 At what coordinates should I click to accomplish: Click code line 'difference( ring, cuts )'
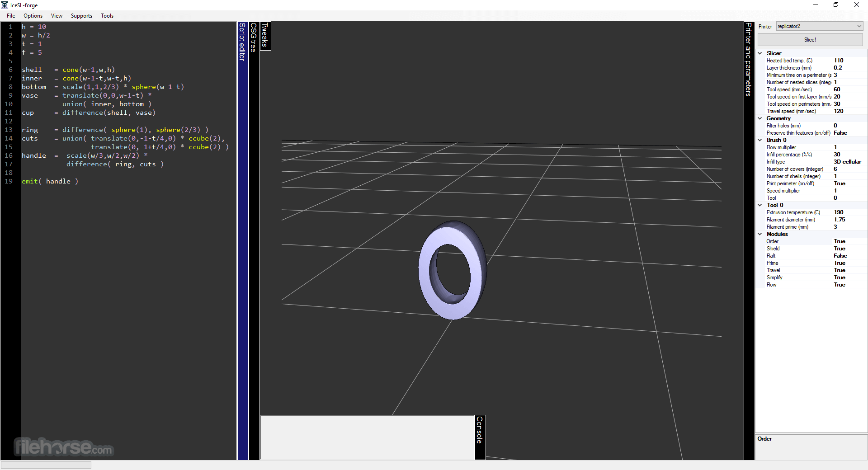pyautogui.click(x=115, y=164)
